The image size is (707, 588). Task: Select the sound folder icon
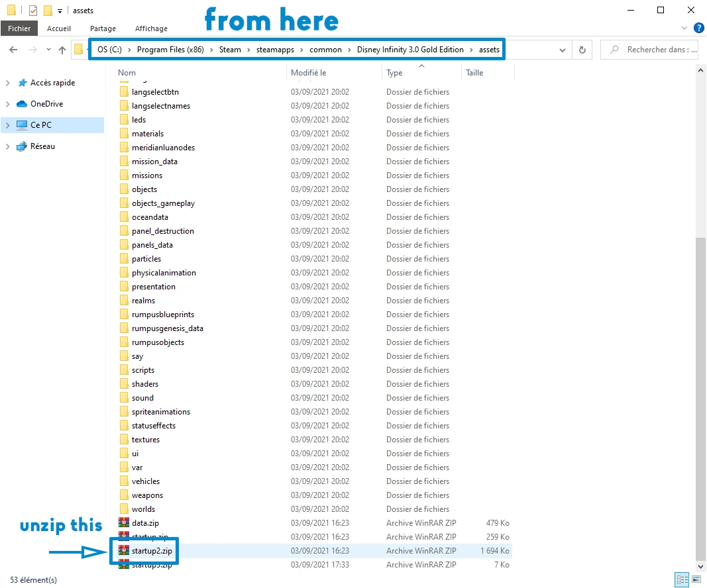[124, 398]
